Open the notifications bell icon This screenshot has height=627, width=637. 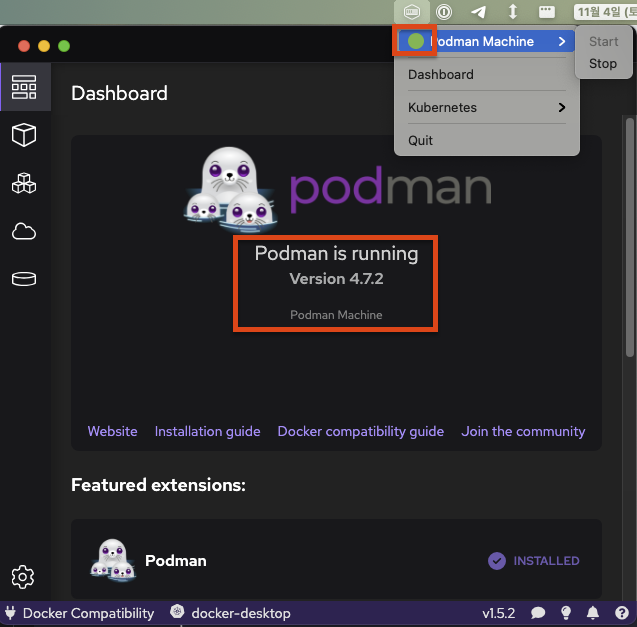pyautogui.click(x=593, y=613)
